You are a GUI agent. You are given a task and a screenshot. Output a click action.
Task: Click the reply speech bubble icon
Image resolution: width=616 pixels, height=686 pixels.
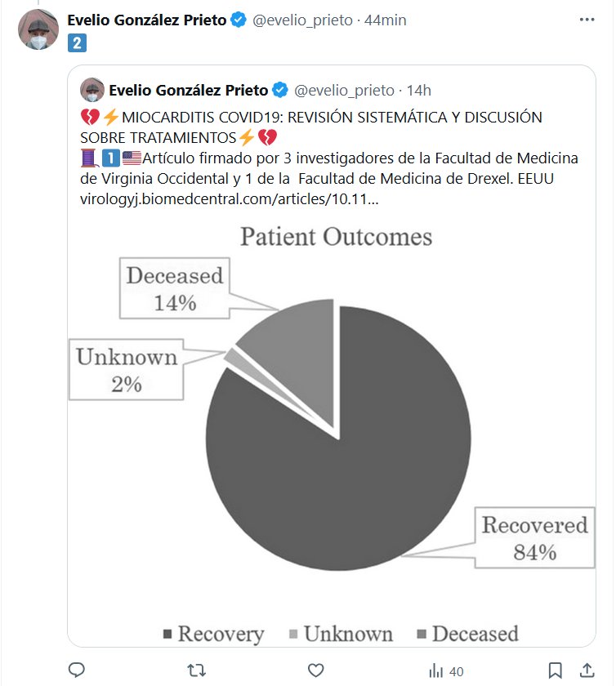[77, 670]
